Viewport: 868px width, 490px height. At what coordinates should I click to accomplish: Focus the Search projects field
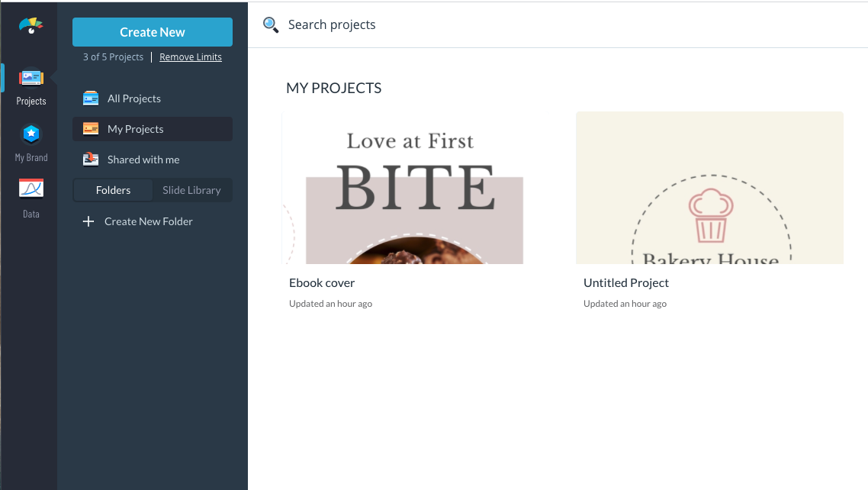458,25
